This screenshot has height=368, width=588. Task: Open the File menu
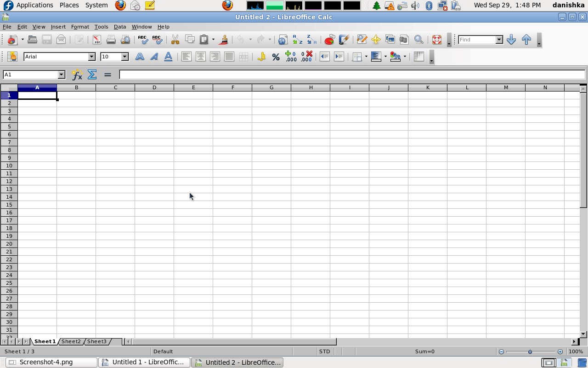[x=7, y=27]
